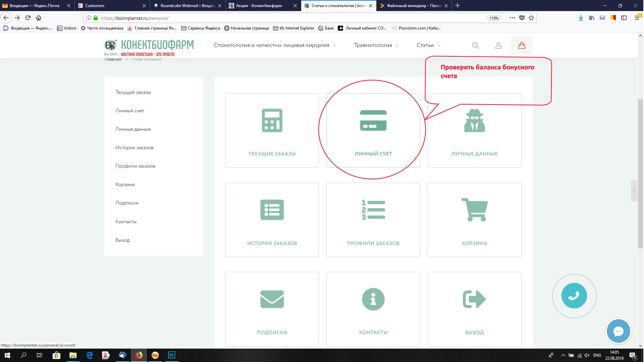The height and width of the screenshot is (362, 644).
Task: Open the shopping bag cart icon in header
Action: [x=522, y=45]
